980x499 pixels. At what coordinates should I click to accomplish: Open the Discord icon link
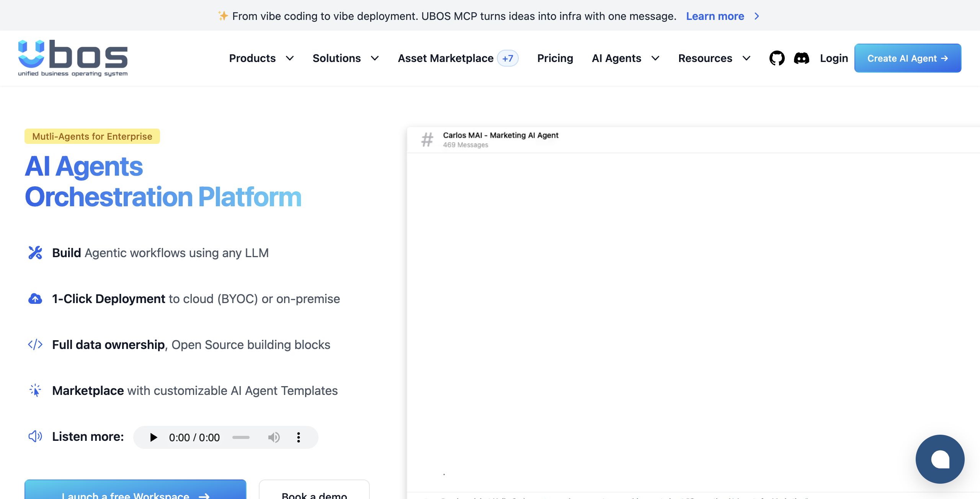[801, 58]
